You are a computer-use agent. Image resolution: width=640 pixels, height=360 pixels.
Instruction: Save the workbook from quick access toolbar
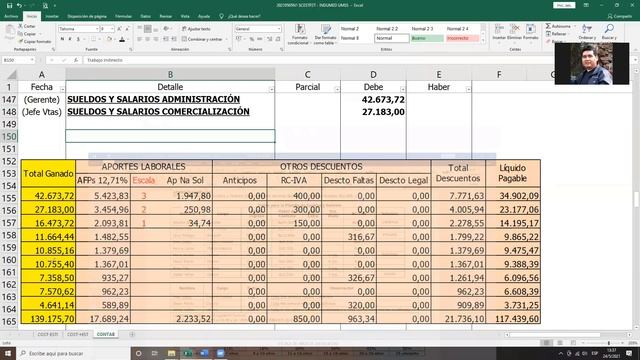point(9,6)
